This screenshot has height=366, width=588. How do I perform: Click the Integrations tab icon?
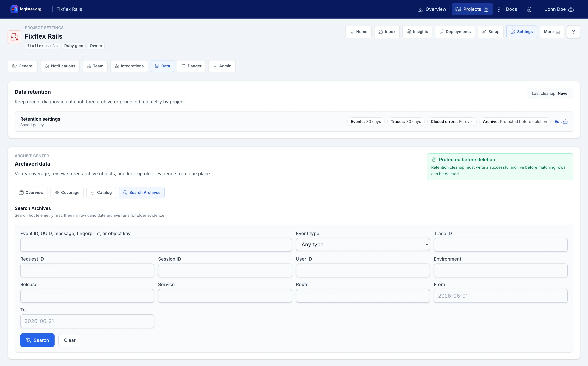tap(117, 66)
